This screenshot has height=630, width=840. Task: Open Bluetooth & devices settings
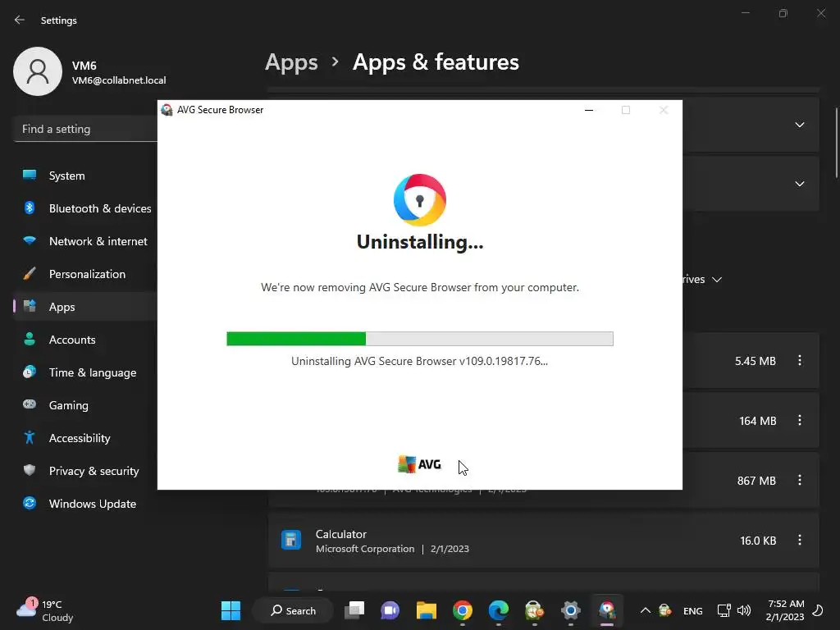[85, 208]
